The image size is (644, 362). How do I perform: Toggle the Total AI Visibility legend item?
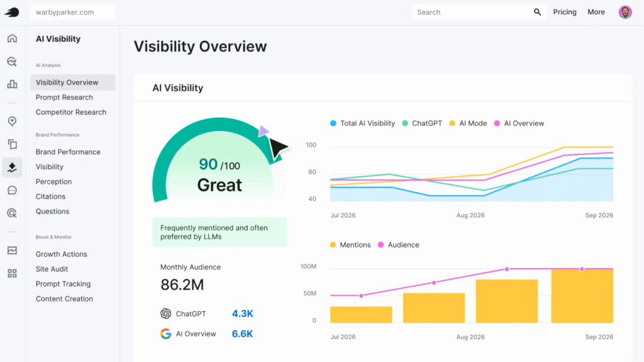click(x=363, y=123)
